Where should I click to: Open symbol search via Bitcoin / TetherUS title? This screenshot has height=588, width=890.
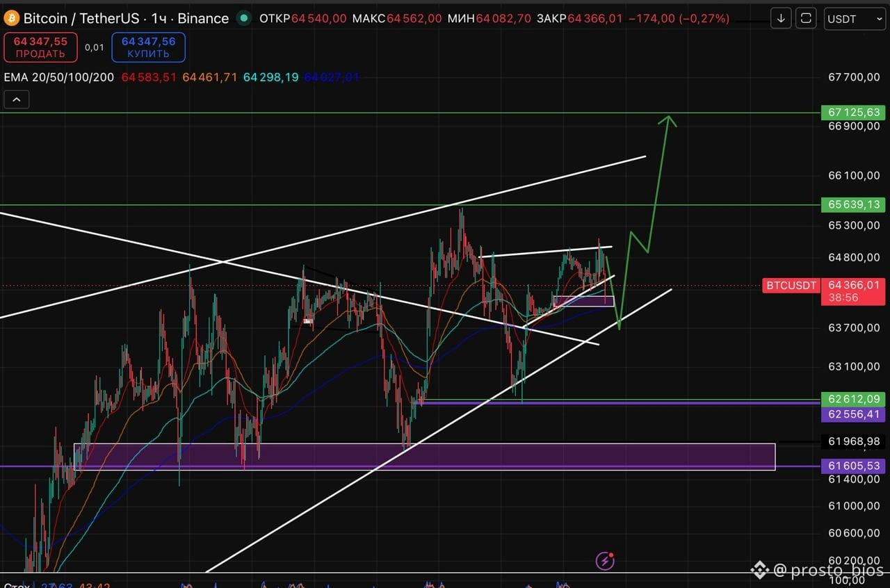pos(126,18)
